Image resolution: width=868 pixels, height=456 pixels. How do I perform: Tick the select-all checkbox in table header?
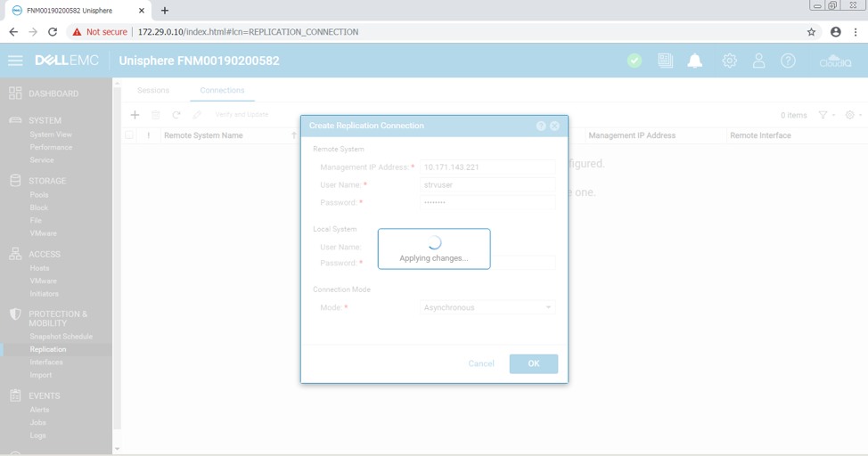pyautogui.click(x=130, y=135)
